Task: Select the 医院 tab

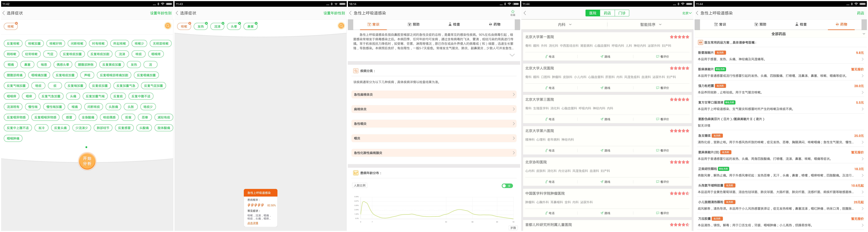Action: point(593,13)
